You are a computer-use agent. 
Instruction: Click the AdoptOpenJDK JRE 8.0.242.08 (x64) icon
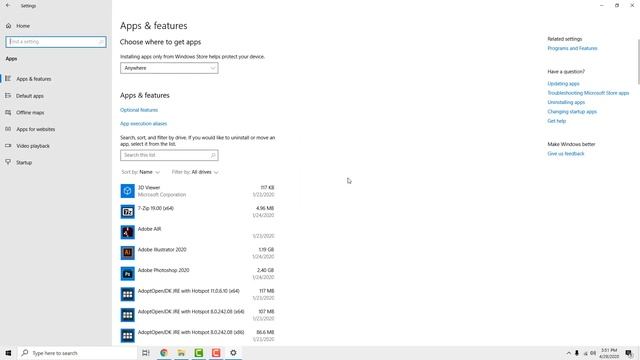pos(127,315)
